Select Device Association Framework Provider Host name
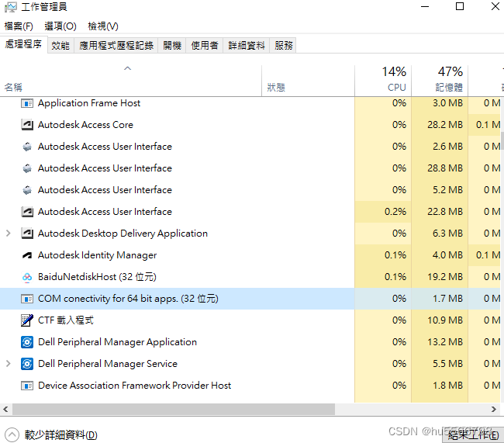 (134, 386)
